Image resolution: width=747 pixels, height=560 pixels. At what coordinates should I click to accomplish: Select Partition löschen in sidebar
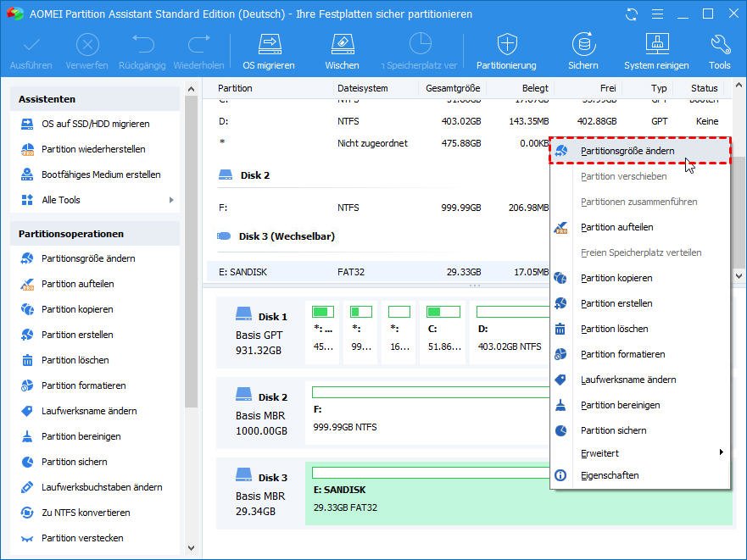[75, 360]
